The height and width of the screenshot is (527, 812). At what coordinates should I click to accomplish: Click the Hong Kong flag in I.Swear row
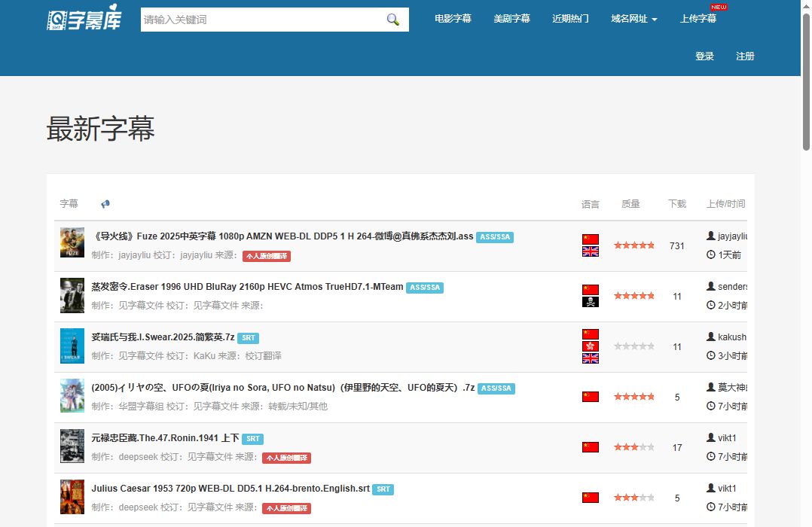point(591,346)
